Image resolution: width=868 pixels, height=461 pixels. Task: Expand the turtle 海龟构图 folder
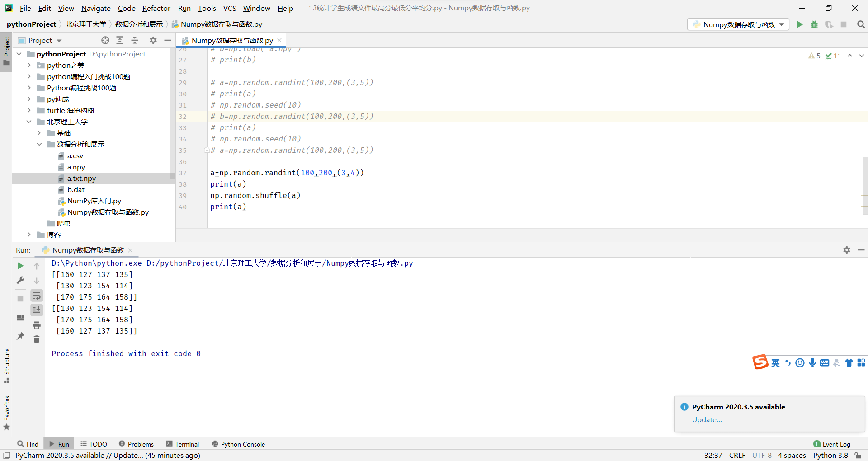pyautogui.click(x=29, y=110)
